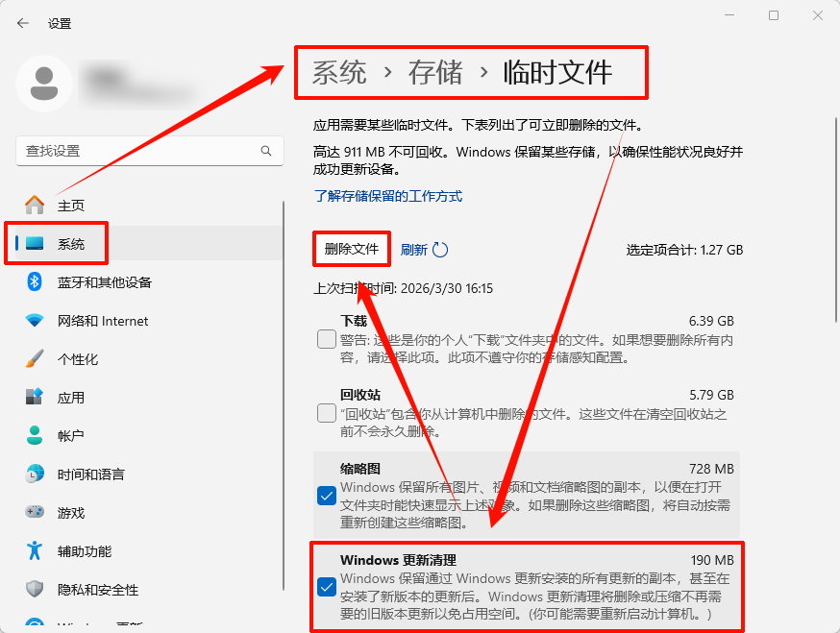Open 应用 settings from the sidebar
Viewport: 840px width, 633px height.
(72, 397)
